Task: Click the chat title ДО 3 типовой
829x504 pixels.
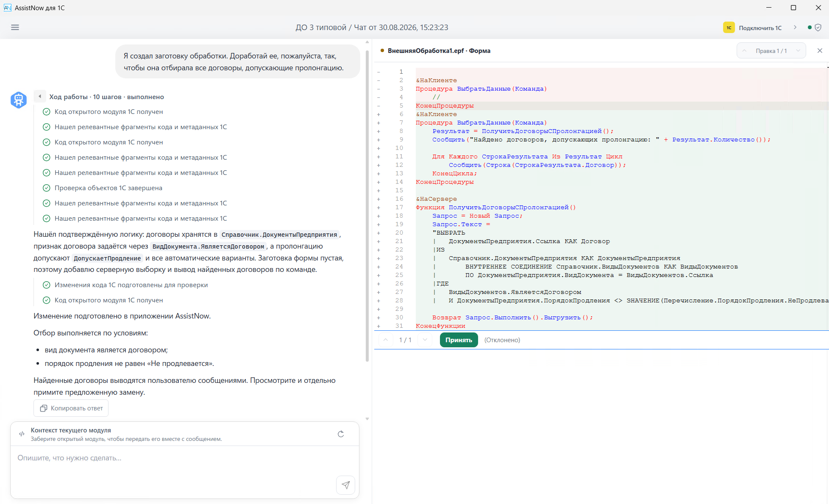Action: tap(321, 28)
